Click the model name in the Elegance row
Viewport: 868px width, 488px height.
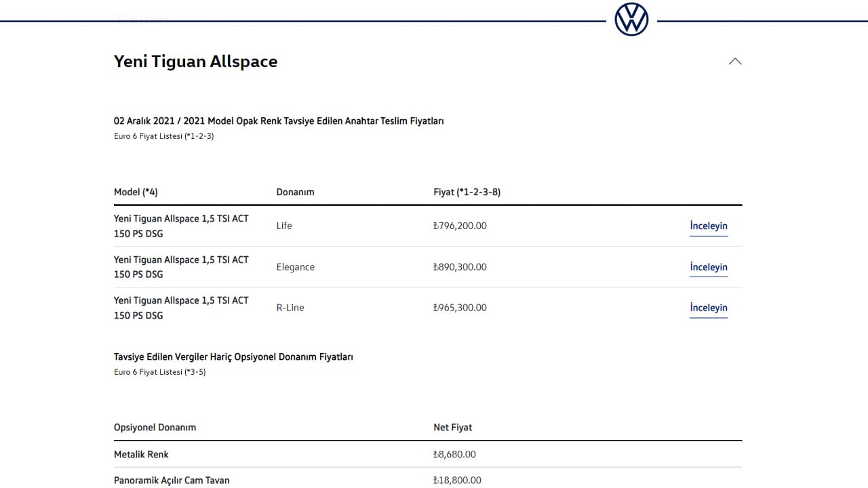tap(181, 267)
